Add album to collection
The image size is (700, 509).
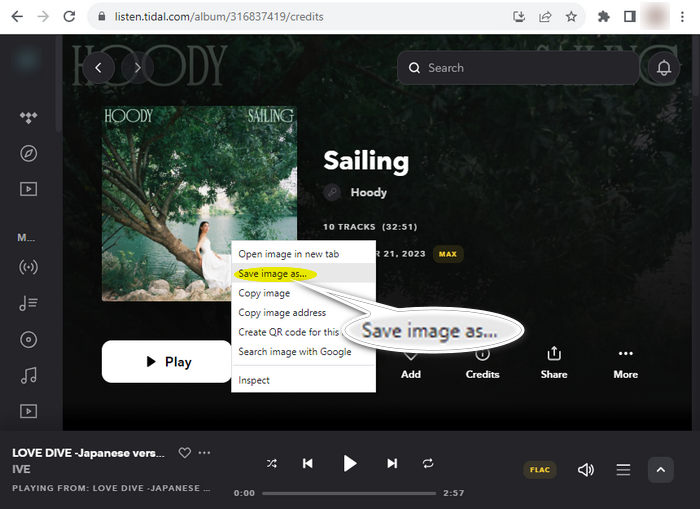tap(411, 365)
